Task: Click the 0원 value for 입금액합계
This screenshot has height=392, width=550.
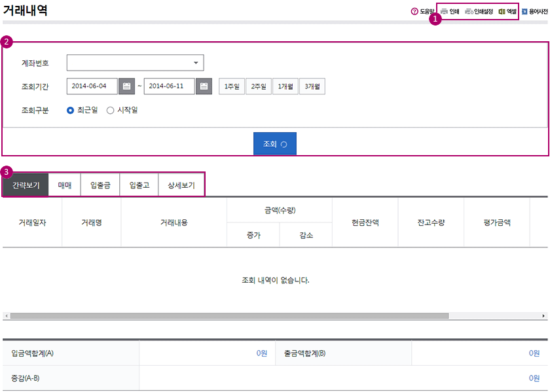Action: [x=262, y=353]
